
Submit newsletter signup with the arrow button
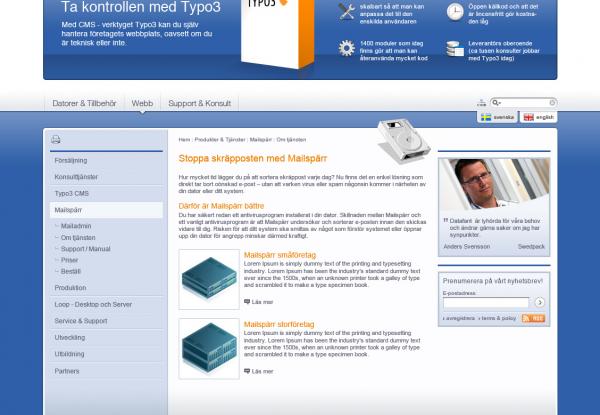click(540, 302)
